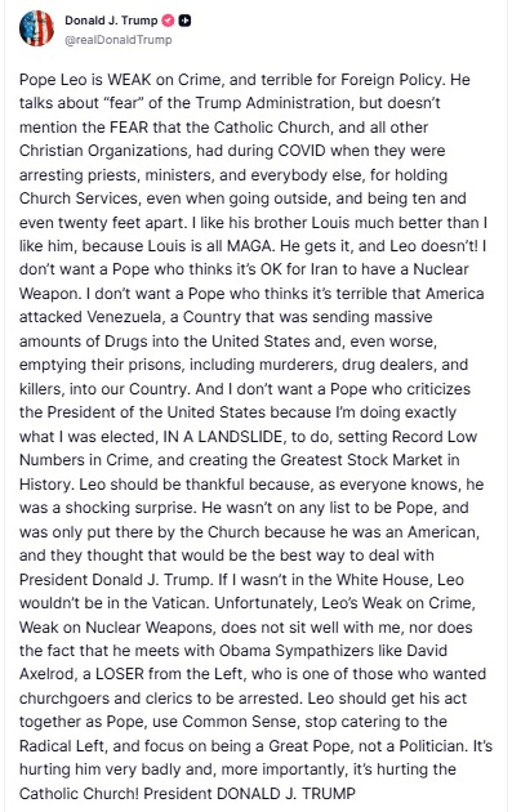
Task: Click the red verified checkmark badge
Action: pyautogui.click(x=168, y=21)
